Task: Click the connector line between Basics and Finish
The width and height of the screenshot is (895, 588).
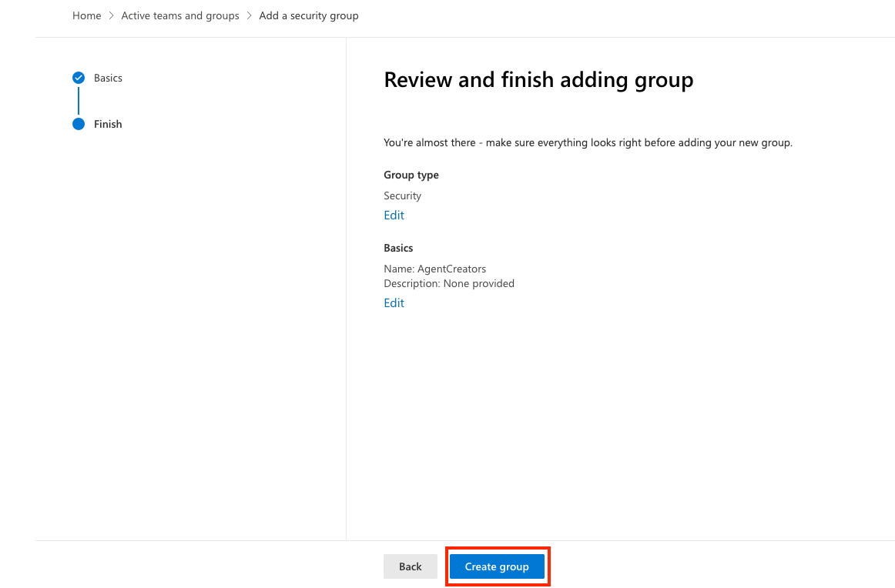Action: 79,100
